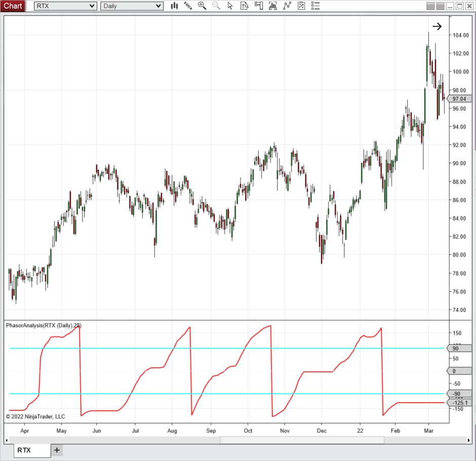
Task: Expand the Daily interval dropdown
Action: (x=132, y=6)
